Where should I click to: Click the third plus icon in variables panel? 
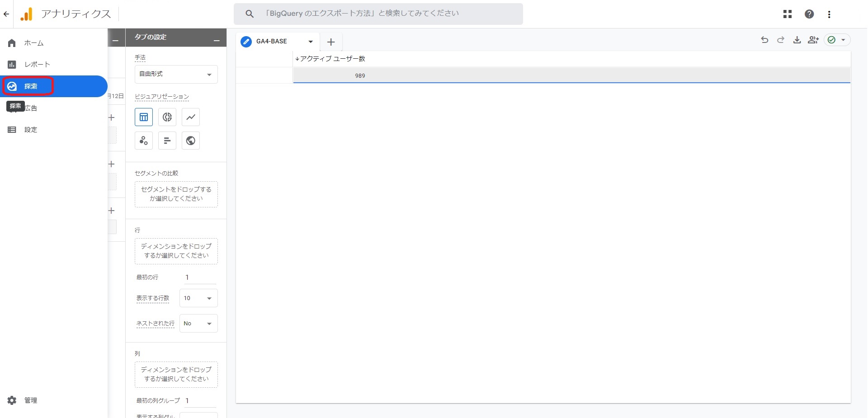click(x=112, y=211)
